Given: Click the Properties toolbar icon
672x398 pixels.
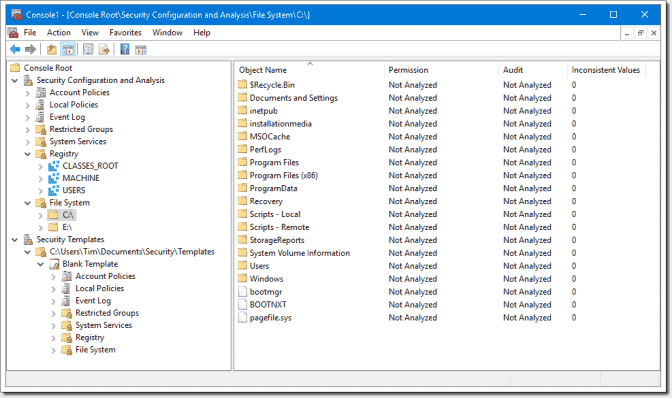Looking at the screenshot, I should 88,50.
